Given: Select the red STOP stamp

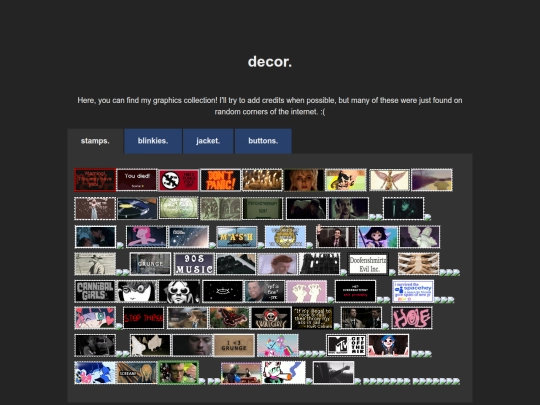Looking at the screenshot, I should pyautogui.click(x=144, y=318).
